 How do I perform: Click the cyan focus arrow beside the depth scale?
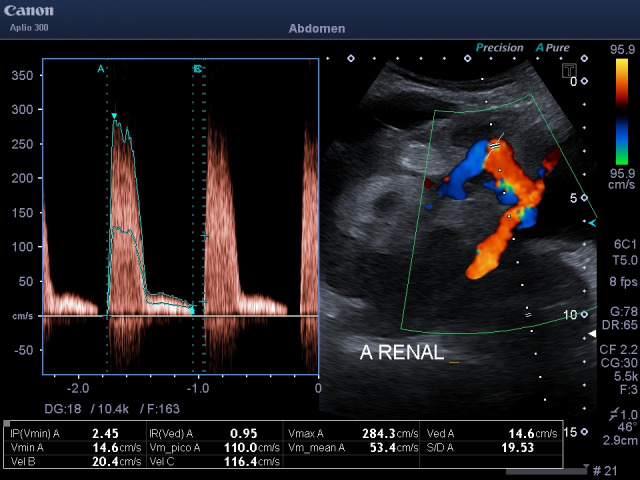click(593, 223)
